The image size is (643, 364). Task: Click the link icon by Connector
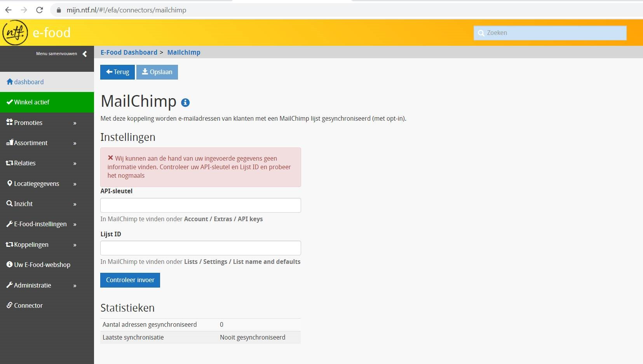10,305
